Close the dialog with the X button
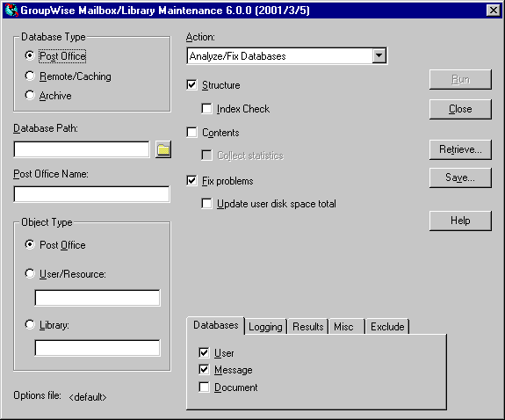Screen dimensions: 505x420 click(x=493, y=11)
